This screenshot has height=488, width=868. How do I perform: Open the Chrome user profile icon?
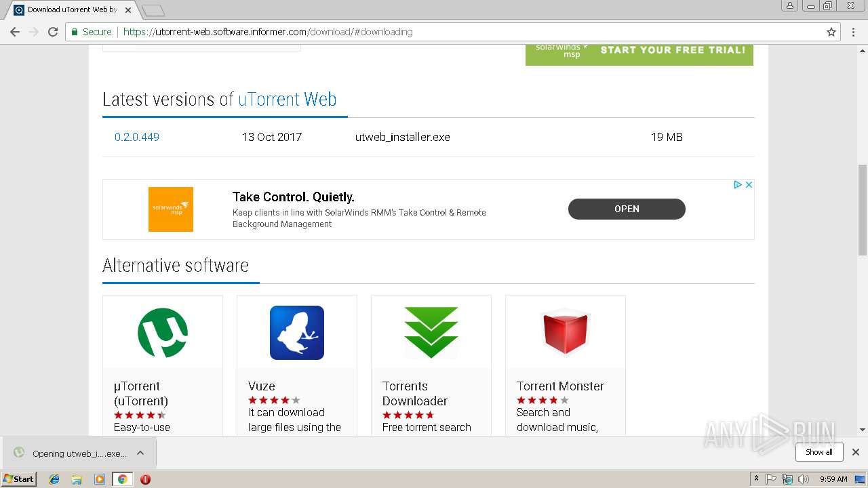789,5
